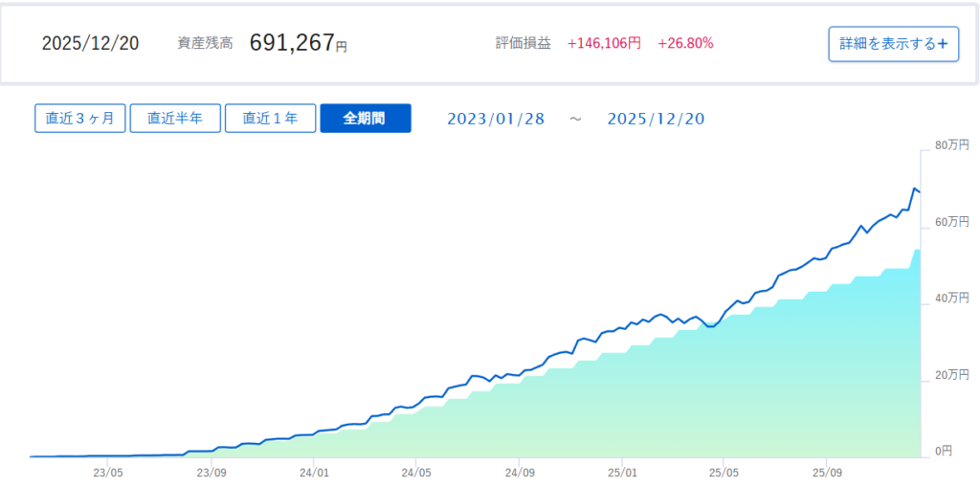The width and height of the screenshot is (980, 487).
Task: Click the 詳細を表示する+ button
Action: tap(893, 44)
